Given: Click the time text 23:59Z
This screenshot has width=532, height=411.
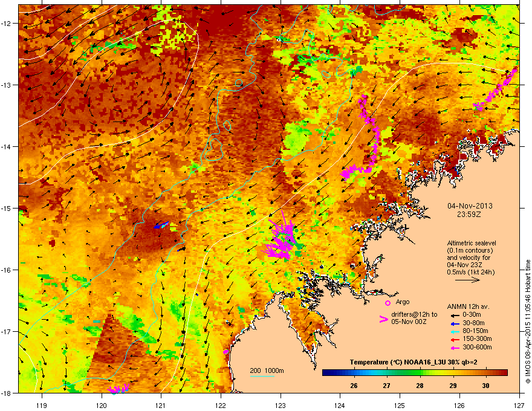Looking at the screenshot, I should tap(469, 215).
